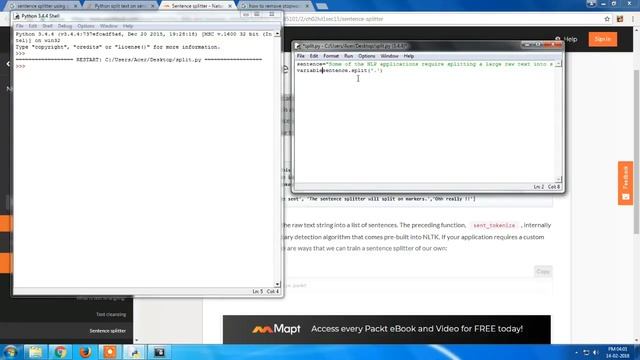The image size is (640, 360).
Task: Open Help menu in split.py editor
Action: tap(409, 56)
